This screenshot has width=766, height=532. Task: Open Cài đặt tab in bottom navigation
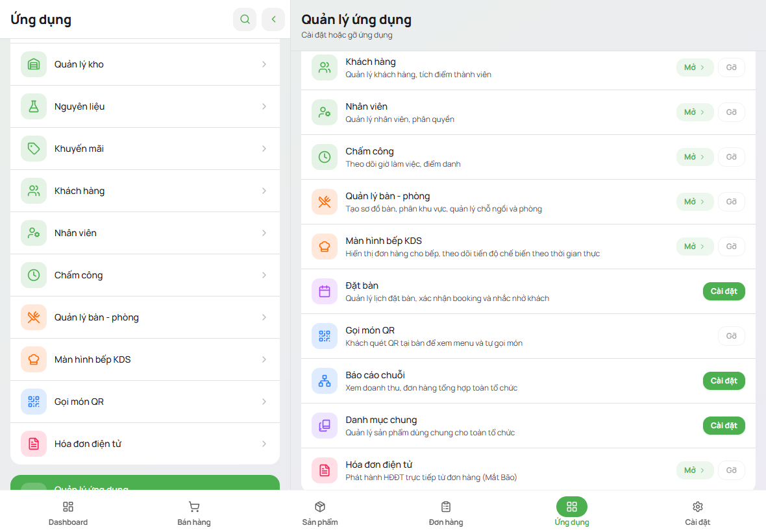(698, 513)
